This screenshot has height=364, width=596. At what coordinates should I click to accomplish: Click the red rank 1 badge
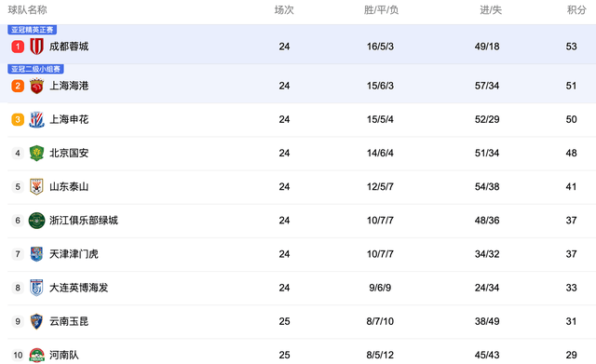[18, 47]
